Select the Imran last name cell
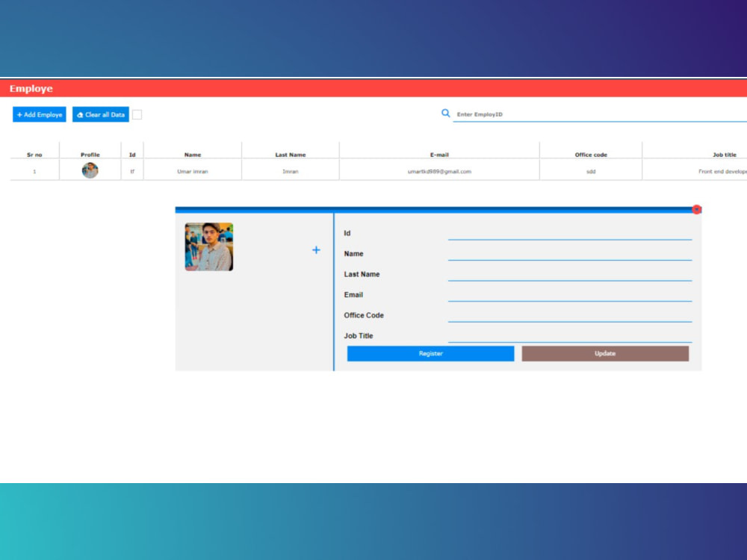The height and width of the screenshot is (560, 747). tap(290, 172)
